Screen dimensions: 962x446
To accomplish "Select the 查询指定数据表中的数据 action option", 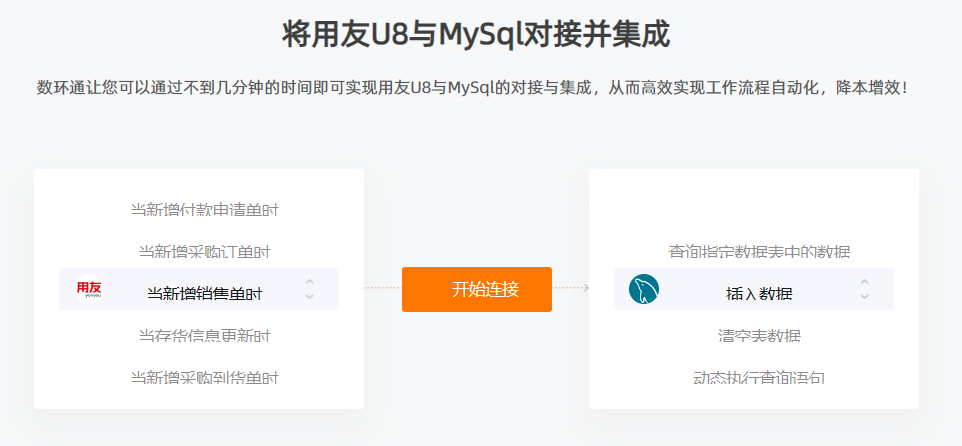I will pos(759,252).
